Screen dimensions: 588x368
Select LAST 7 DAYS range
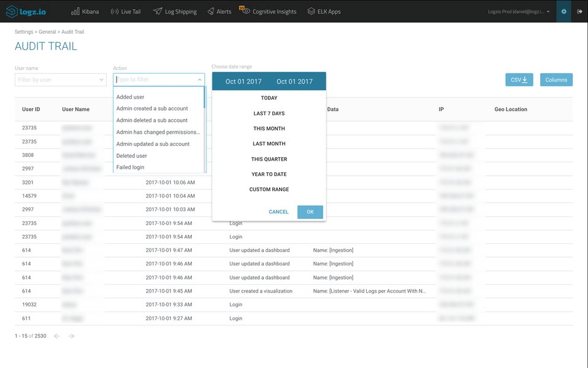pos(269,113)
